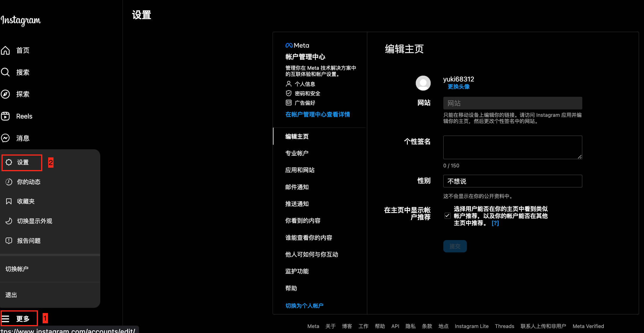The image size is (644, 333).
Task: Click 切换为个人帐户 link
Action: 304,306
